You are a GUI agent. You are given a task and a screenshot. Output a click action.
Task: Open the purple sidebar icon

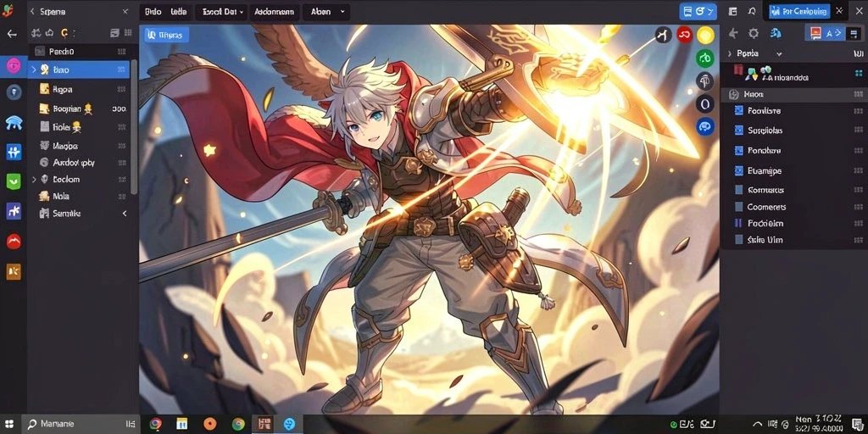click(14, 210)
